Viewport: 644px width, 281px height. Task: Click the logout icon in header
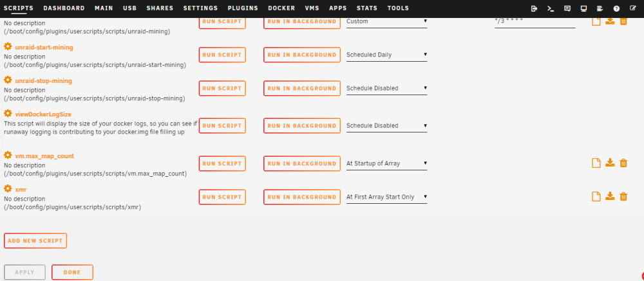tap(534, 8)
